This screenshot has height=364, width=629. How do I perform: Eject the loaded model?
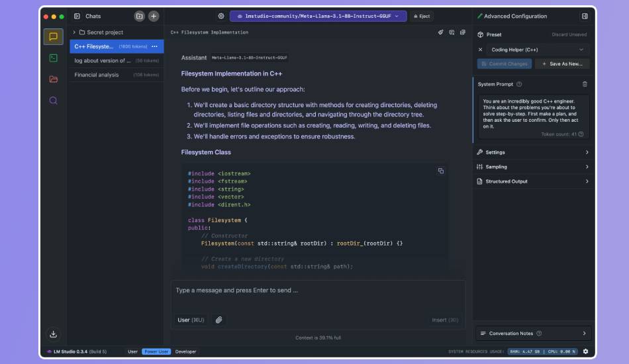[422, 16]
